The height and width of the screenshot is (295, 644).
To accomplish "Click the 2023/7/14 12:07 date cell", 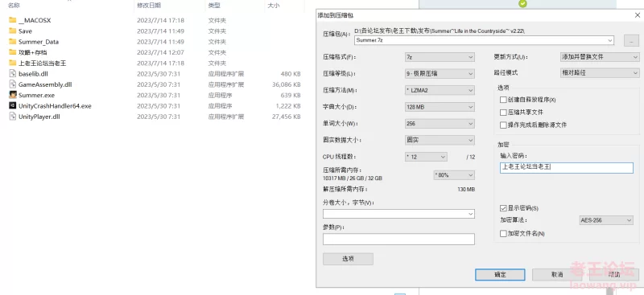I will (x=160, y=52).
